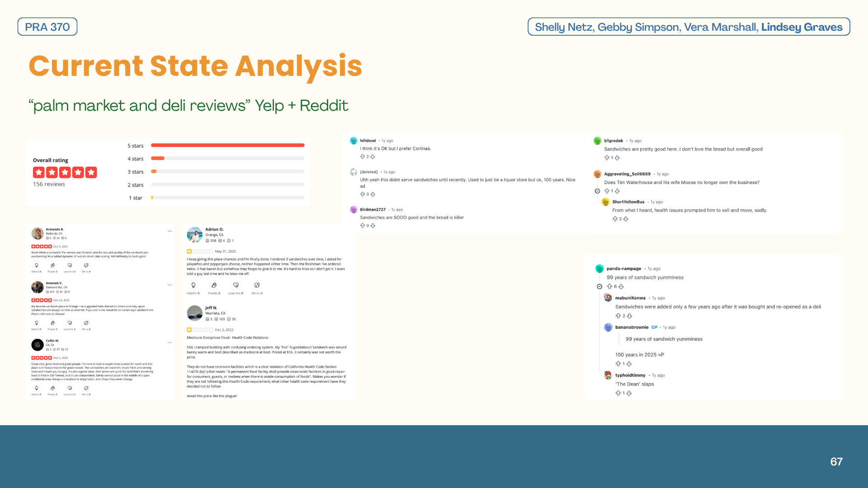Image resolution: width=868 pixels, height=488 pixels.
Task: Downvote ShortYellowBus's reply
Action: tap(626, 219)
